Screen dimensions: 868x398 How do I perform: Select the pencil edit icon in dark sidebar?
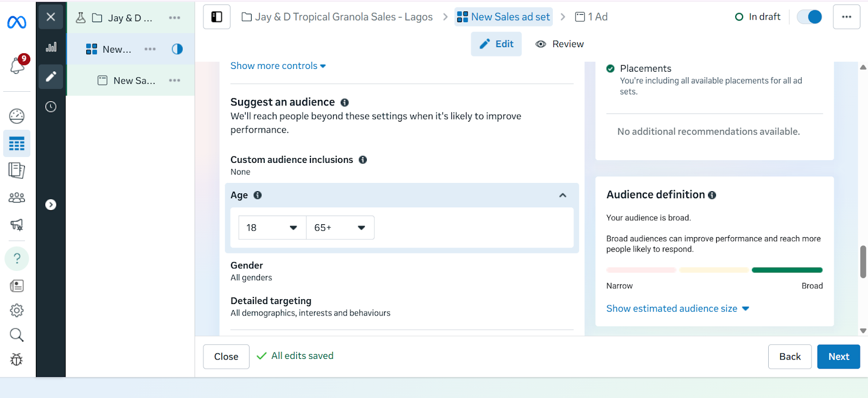[x=51, y=77]
